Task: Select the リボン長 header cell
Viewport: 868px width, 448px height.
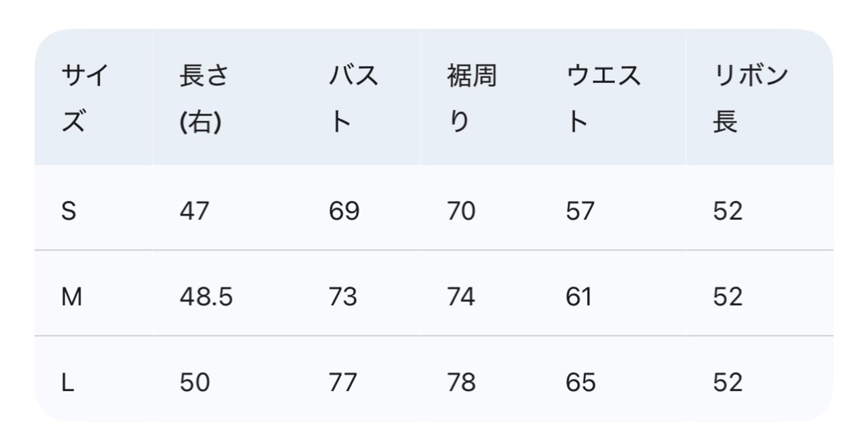Action: 750,99
